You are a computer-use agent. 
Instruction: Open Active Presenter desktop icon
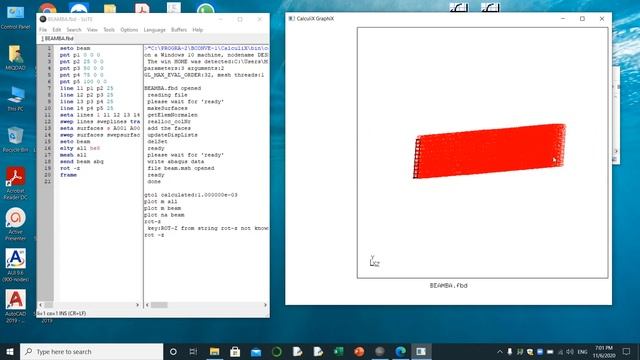(x=16, y=224)
